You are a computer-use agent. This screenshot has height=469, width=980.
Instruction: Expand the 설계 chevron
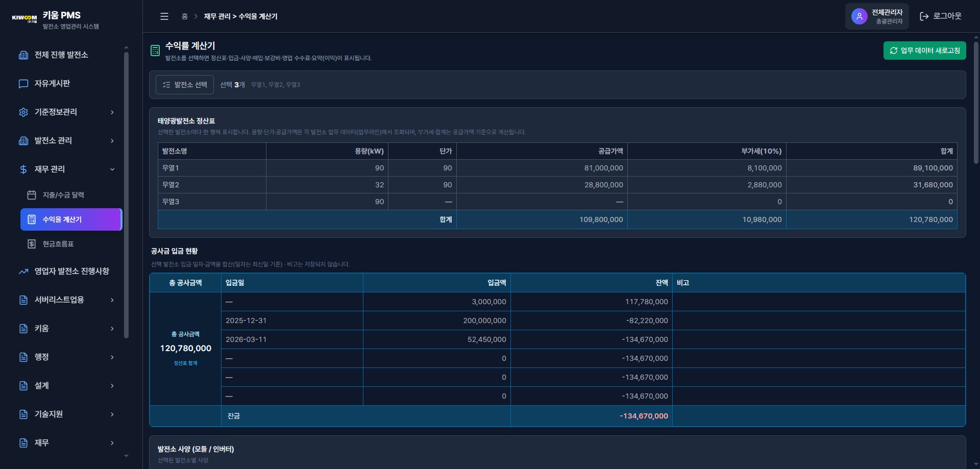coord(112,386)
